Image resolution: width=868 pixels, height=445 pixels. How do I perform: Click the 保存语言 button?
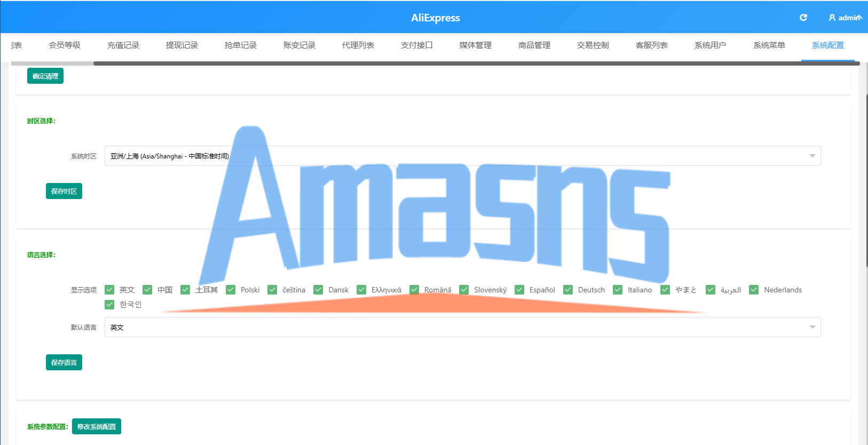64,362
